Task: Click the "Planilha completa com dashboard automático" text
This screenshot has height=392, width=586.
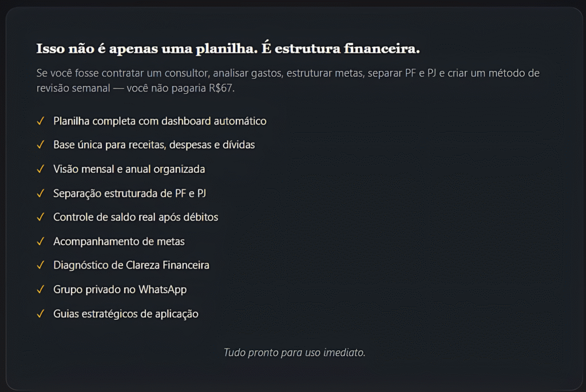Action: click(x=160, y=121)
